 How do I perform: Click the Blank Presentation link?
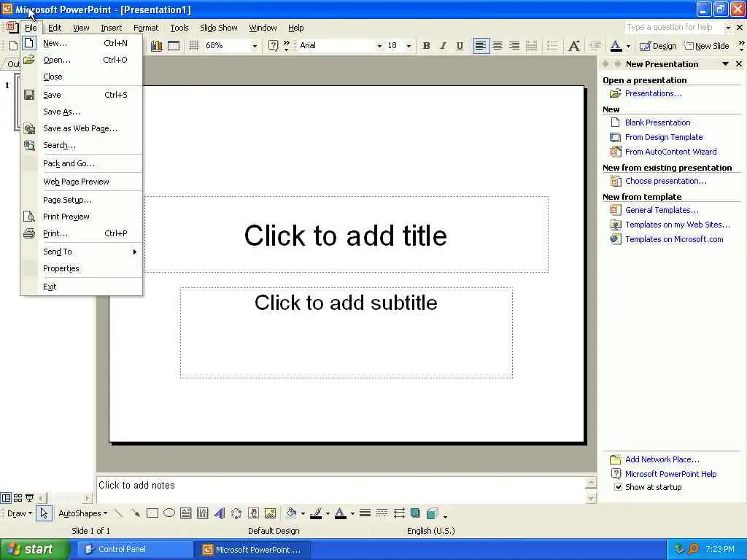pos(657,122)
